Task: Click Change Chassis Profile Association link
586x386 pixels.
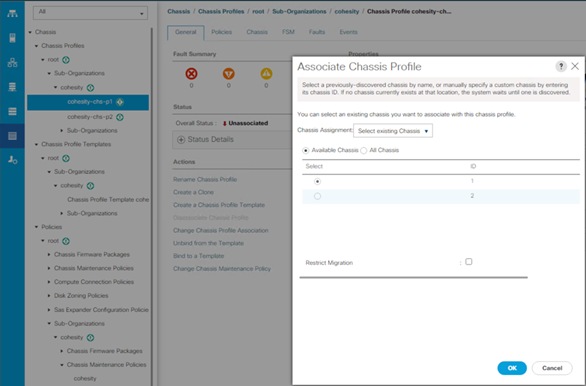Action: pyautogui.click(x=220, y=230)
